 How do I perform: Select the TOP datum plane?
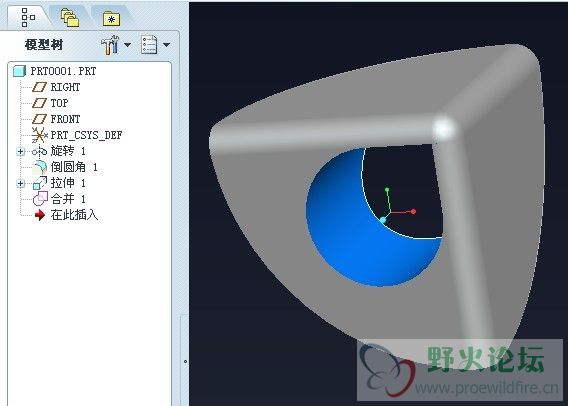(50, 103)
